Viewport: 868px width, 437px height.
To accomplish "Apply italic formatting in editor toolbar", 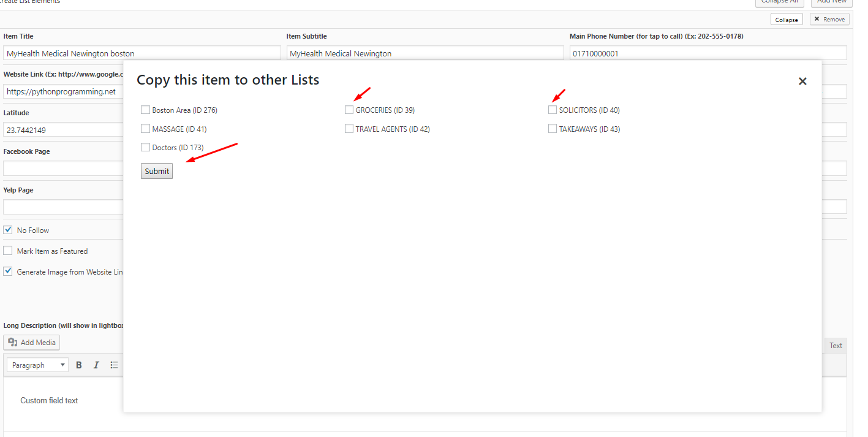I will tap(96, 365).
